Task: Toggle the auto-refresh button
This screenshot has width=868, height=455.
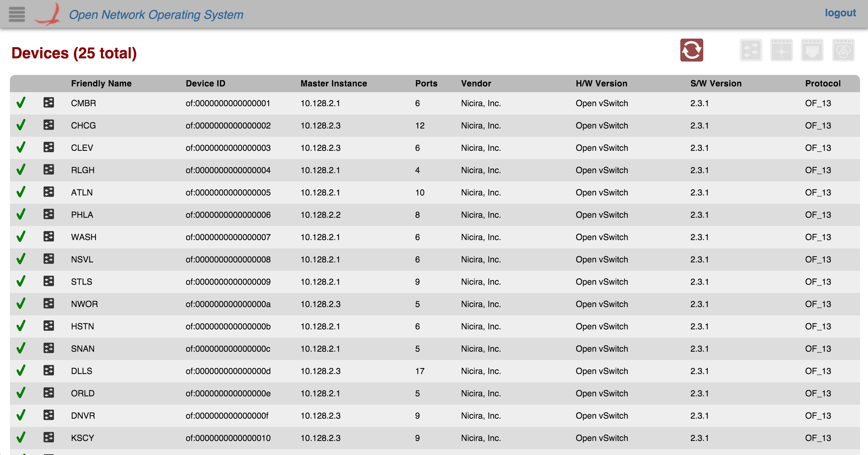Action: (691, 50)
